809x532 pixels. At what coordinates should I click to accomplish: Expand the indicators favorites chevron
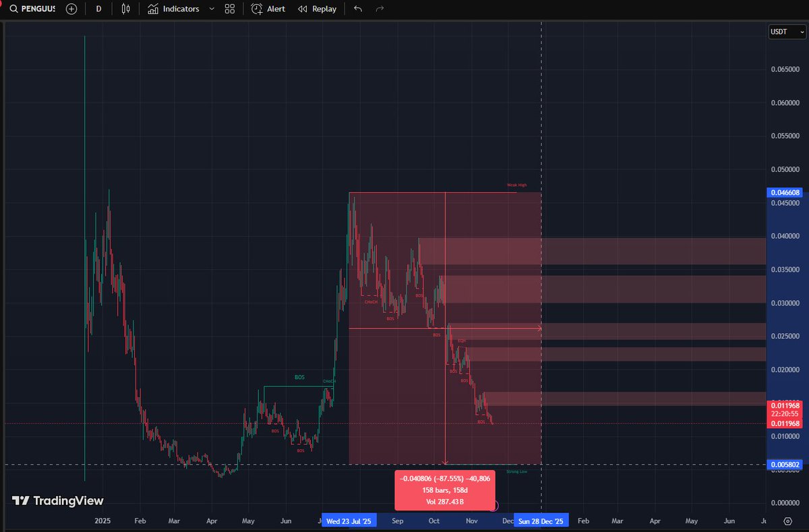(212, 9)
